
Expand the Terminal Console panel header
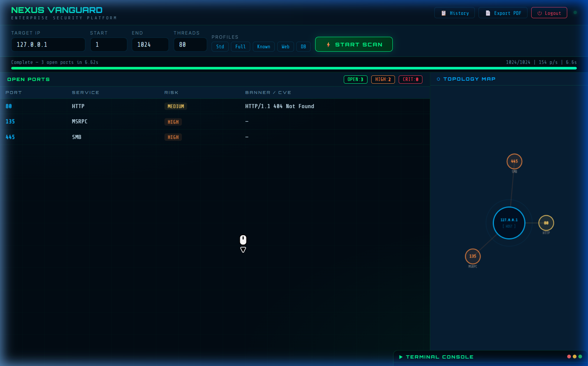tap(490, 357)
